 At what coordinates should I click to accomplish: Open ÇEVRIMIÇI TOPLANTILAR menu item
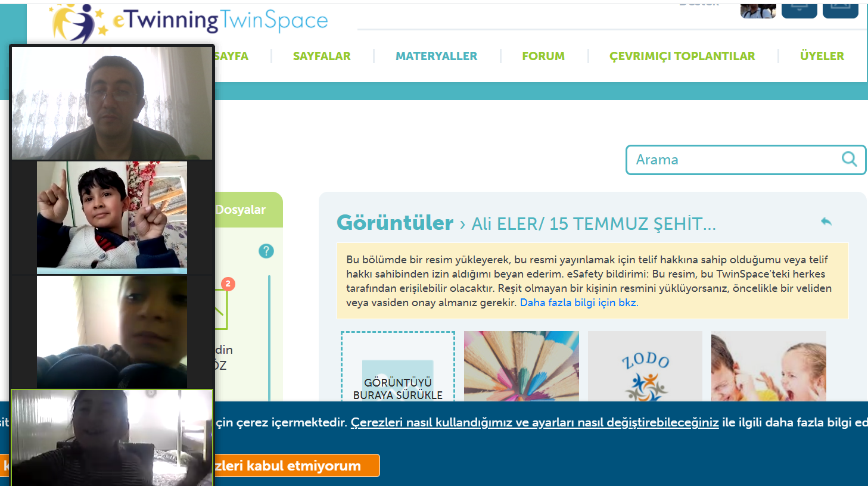[x=682, y=56]
